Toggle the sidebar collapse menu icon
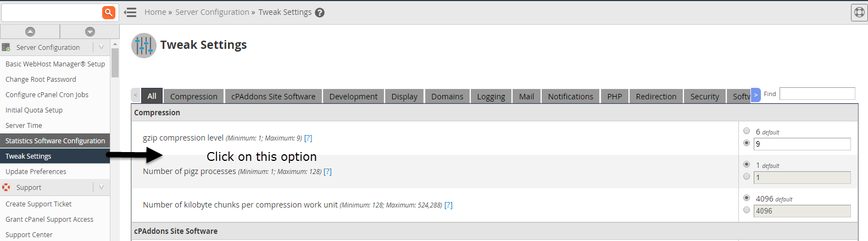 (x=130, y=12)
